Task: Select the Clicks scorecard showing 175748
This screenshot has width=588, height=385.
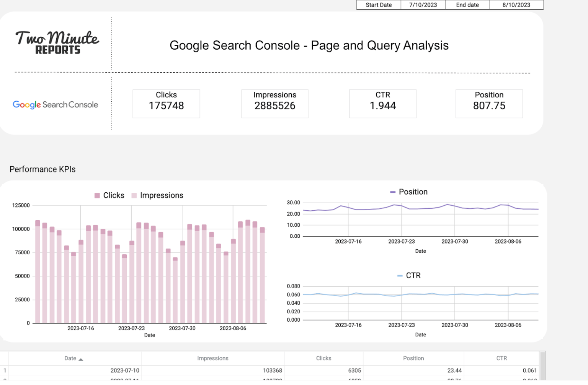Action: click(166, 104)
